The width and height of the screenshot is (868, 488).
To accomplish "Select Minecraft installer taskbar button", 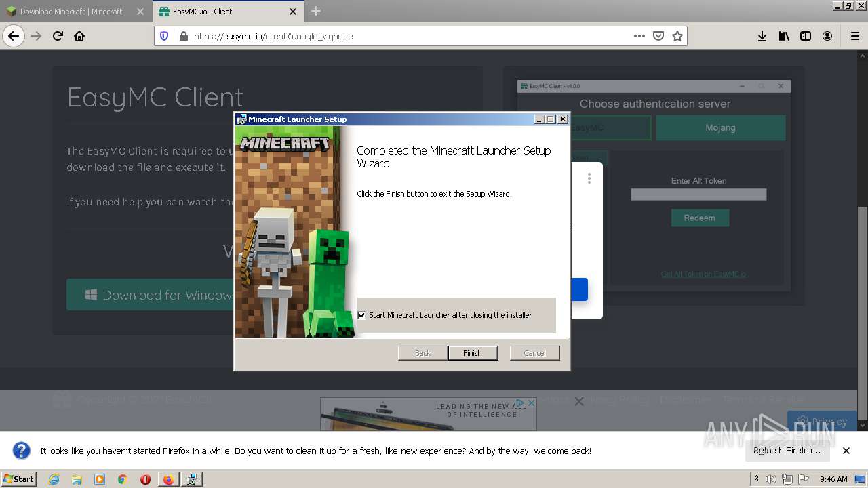I will [x=193, y=479].
